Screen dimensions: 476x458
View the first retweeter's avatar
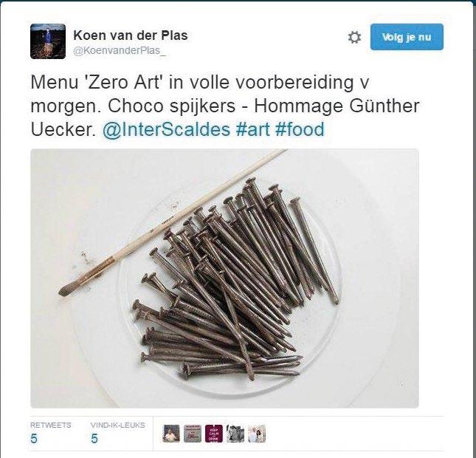171,434
